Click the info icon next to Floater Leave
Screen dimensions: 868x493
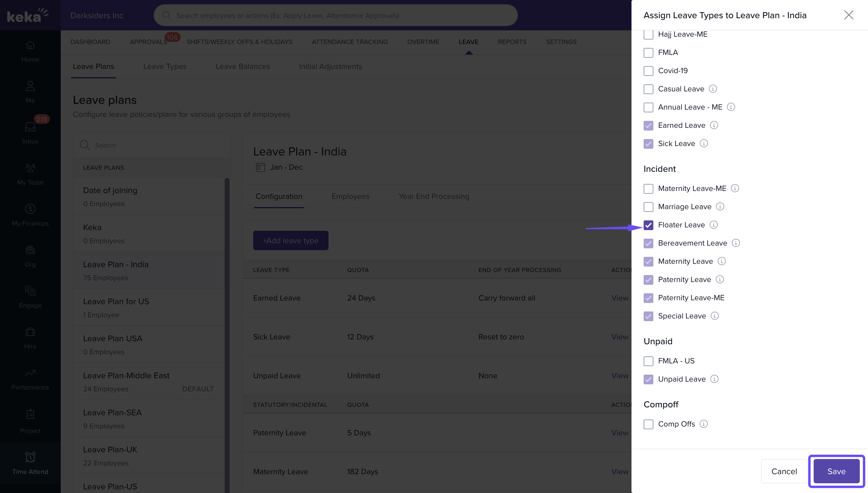pyautogui.click(x=714, y=225)
